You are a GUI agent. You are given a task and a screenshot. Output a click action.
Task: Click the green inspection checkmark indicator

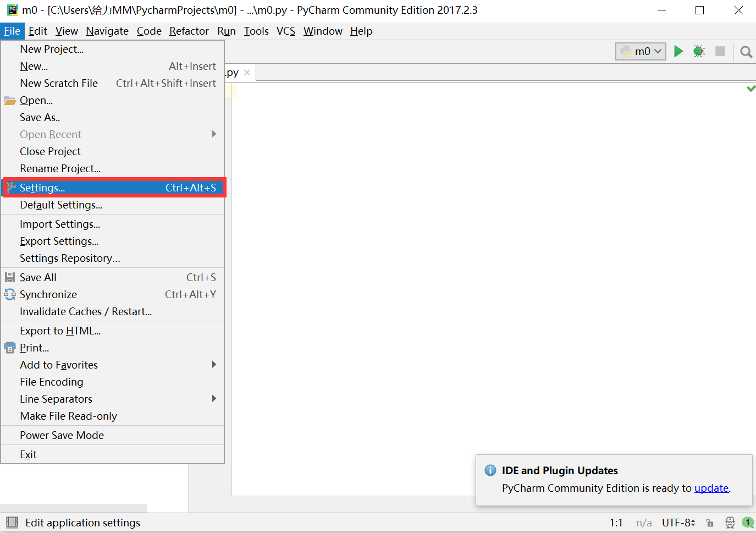pos(751,88)
